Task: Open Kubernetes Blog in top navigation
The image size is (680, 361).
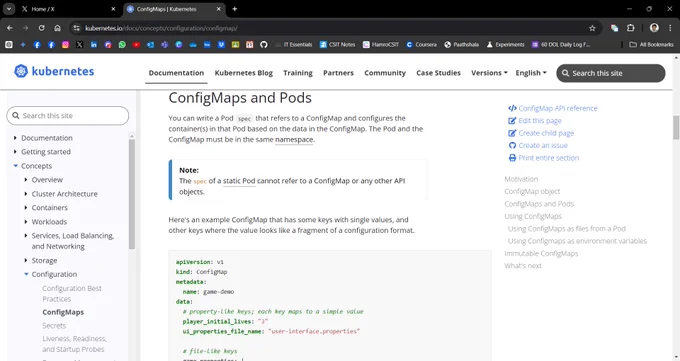Action: pyautogui.click(x=244, y=73)
